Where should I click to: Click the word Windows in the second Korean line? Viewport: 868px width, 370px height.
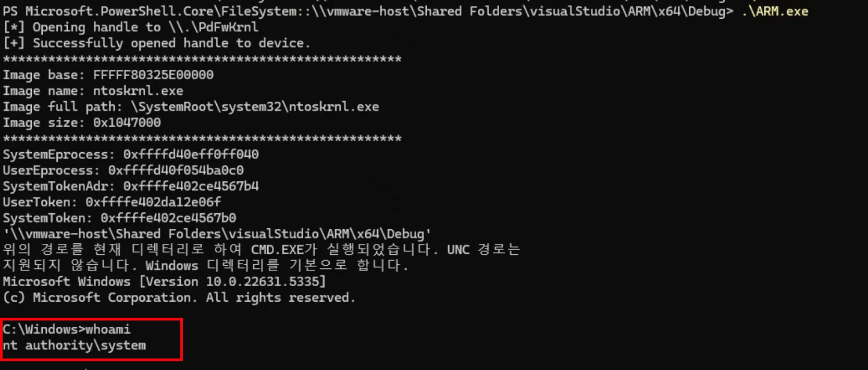pos(171,266)
